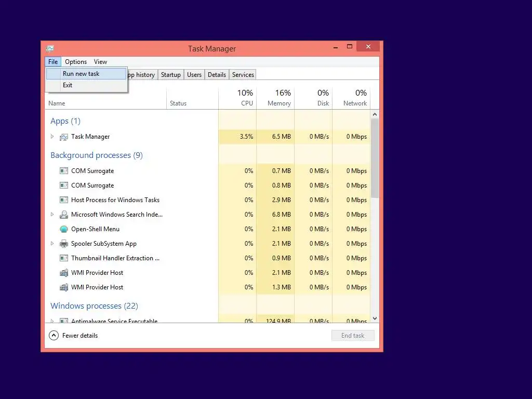Minimize the Task Manager window
532x399 pixels.
pyautogui.click(x=336, y=47)
